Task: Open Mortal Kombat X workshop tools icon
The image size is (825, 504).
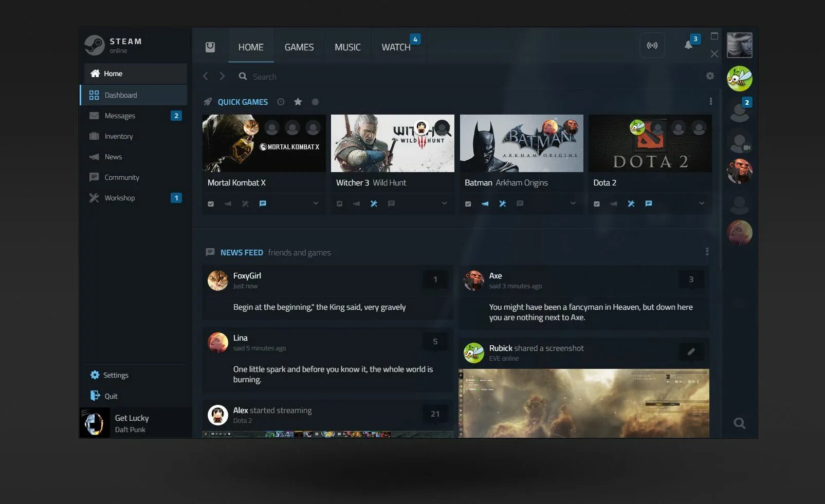Action: pyautogui.click(x=245, y=203)
